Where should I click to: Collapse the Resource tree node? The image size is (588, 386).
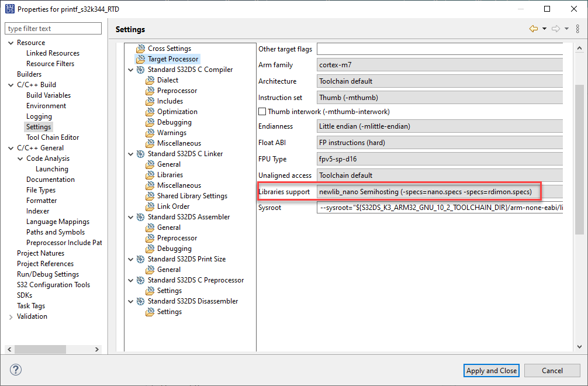[11, 43]
